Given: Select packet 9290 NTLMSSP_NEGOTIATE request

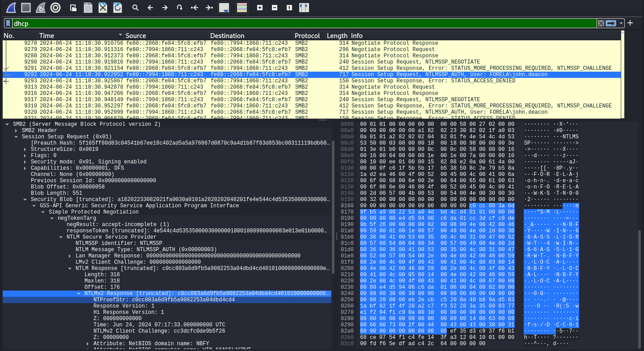Looking at the screenshot, I should [312, 62].
